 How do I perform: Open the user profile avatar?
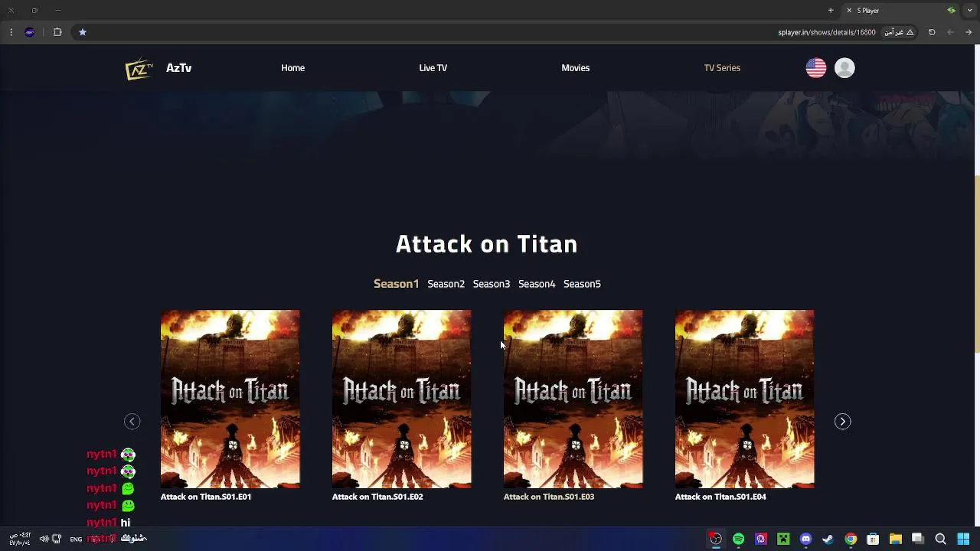(x=844, y=68)
